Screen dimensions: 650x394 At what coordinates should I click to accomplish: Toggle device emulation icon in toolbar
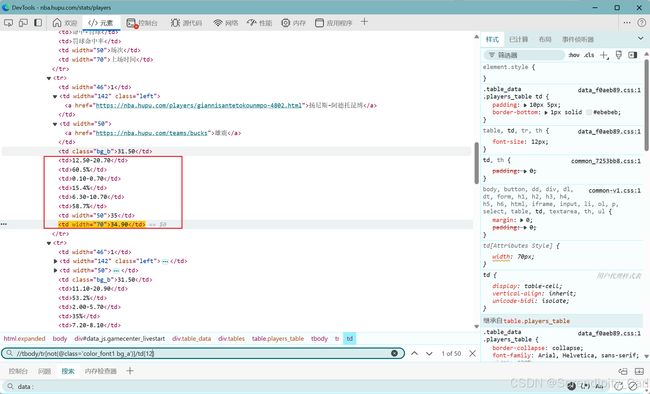(x=23, y=23)
